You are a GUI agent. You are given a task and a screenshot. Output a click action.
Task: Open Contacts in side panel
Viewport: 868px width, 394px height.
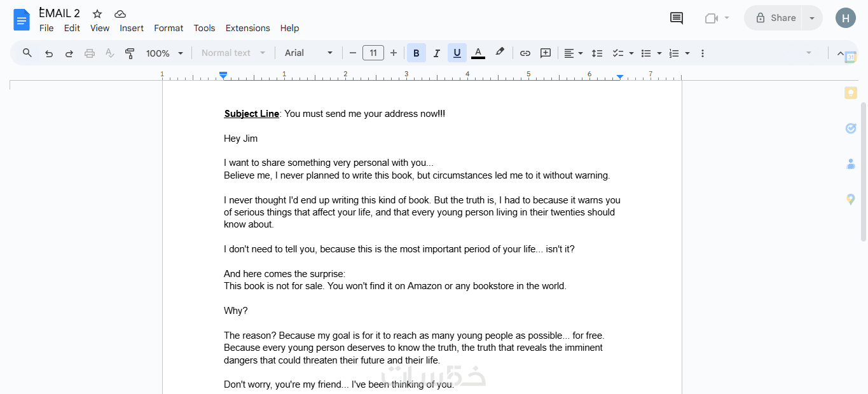point(851,164)
